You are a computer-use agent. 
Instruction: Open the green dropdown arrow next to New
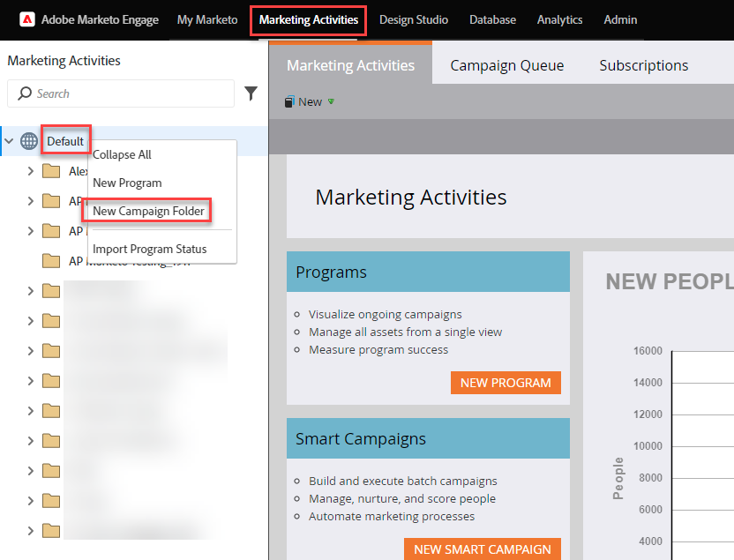(x=329, y=101)
